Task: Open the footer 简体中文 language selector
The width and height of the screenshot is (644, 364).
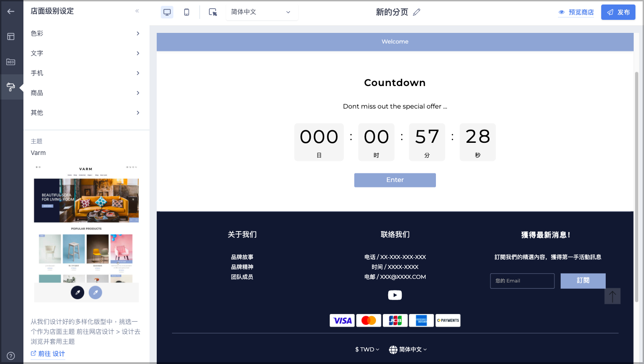Action: [408, 349]
